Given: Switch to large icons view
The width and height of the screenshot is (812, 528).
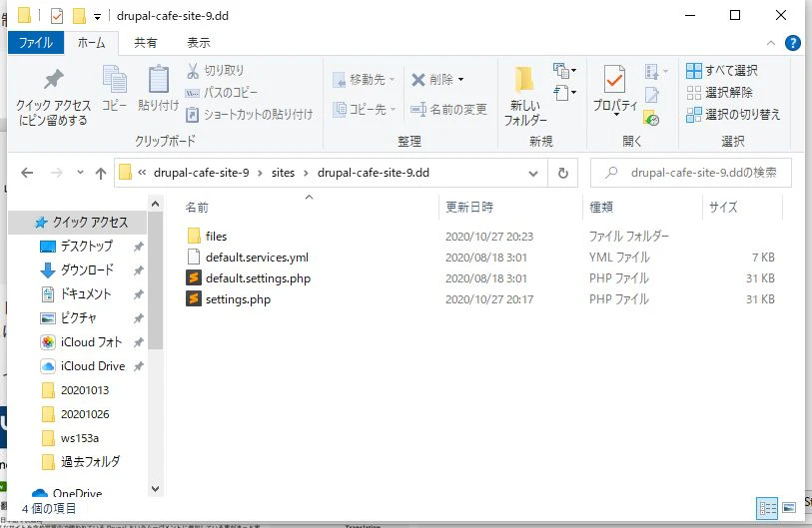Looking at the screenshot, I should tap(789, 508).
